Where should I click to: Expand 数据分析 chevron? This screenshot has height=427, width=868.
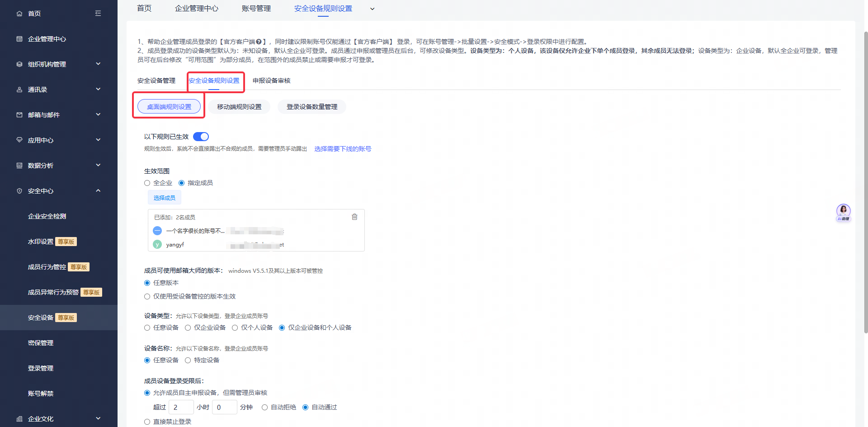(98, 165)
